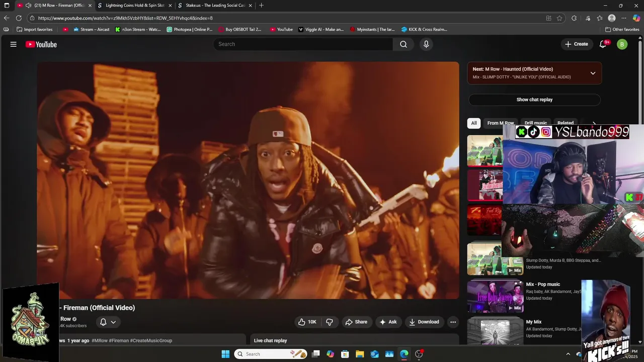Start voice search with the microphone
Viewport: 644px width, 362px height.
[x=426, y=44]
